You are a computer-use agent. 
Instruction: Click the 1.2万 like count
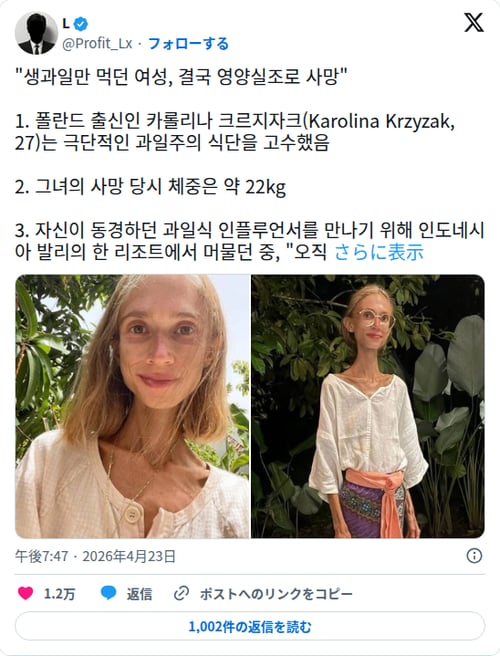pyautogui.click(x=59, y=594)
